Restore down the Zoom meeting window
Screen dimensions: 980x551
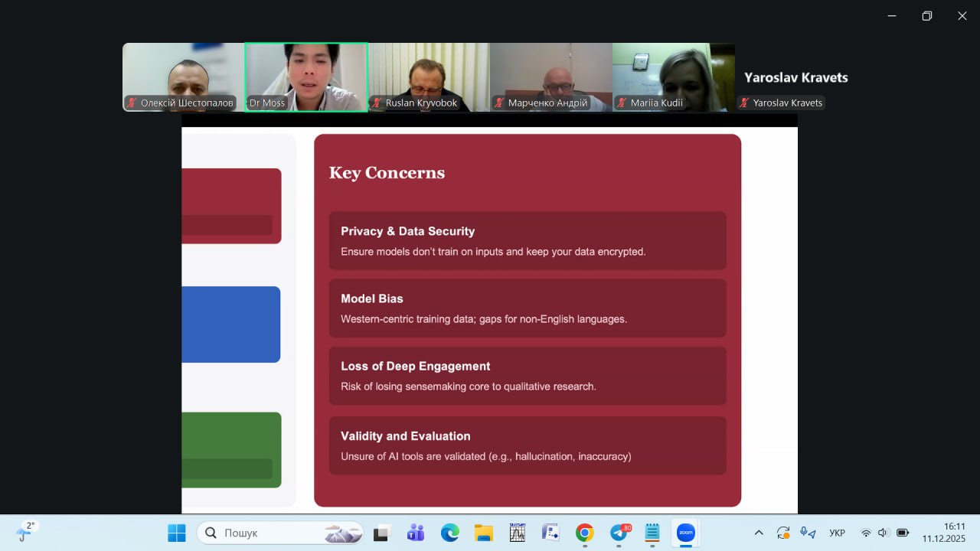point(927,15)
